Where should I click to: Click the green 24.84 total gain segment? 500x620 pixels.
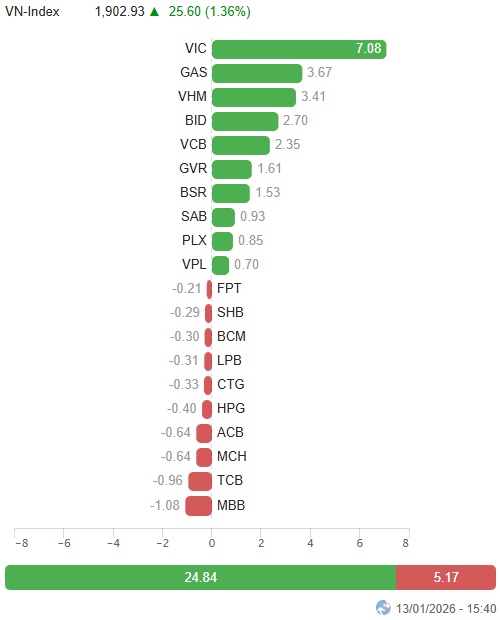[200, 577]
